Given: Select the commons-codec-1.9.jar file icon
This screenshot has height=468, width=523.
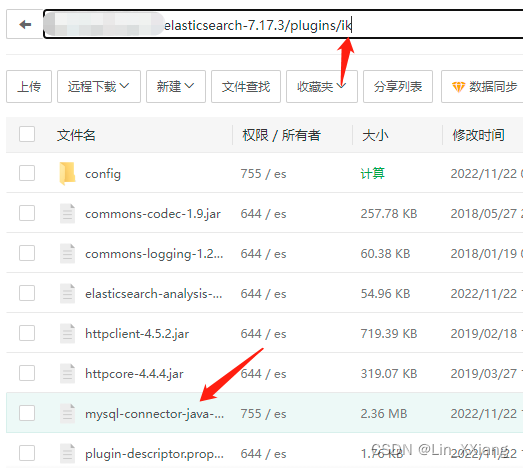Looking at the screenshot, I should click(67, 213).
